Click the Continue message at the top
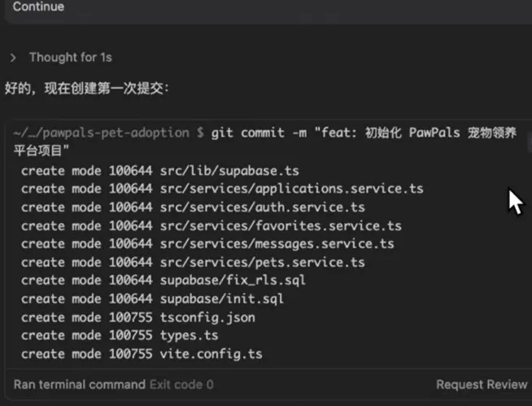Screen dimensions: 532x406 [38, 7]
